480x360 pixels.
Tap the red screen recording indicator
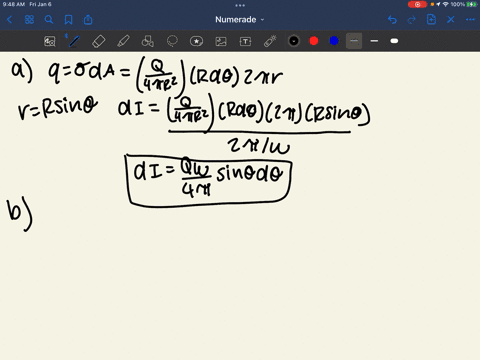(x=417, y=4)
